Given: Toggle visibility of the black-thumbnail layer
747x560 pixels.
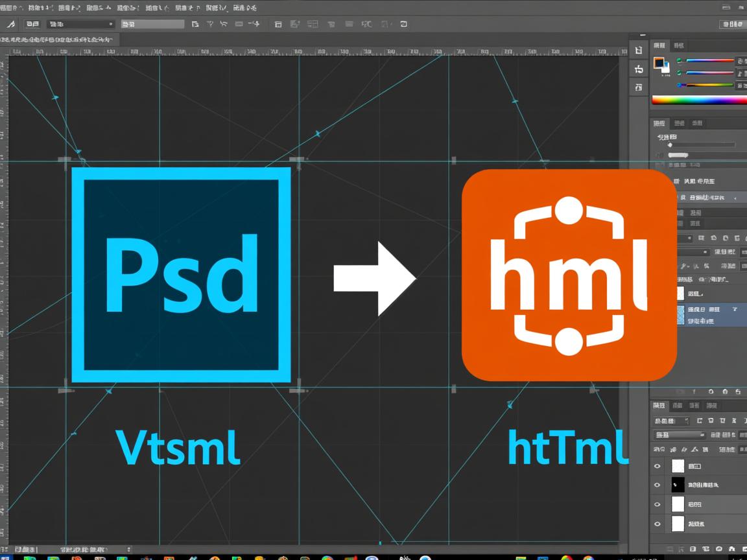Looking at the screenshot, I should (658, 485).
